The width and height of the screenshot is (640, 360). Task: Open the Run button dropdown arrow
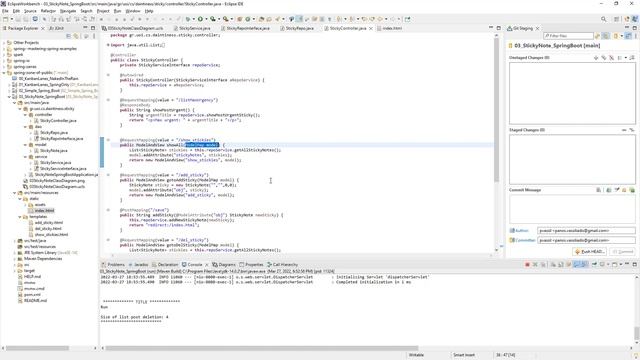(x=206, y=19)
